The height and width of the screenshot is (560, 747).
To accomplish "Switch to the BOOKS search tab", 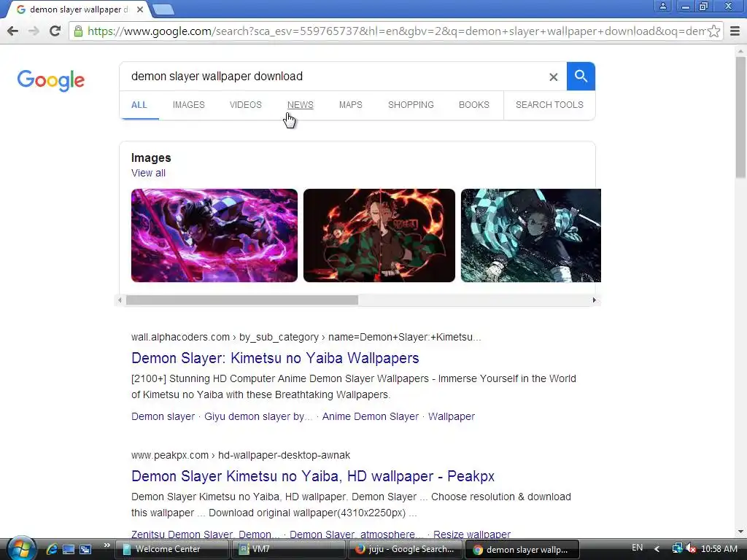I will point(474,105).
